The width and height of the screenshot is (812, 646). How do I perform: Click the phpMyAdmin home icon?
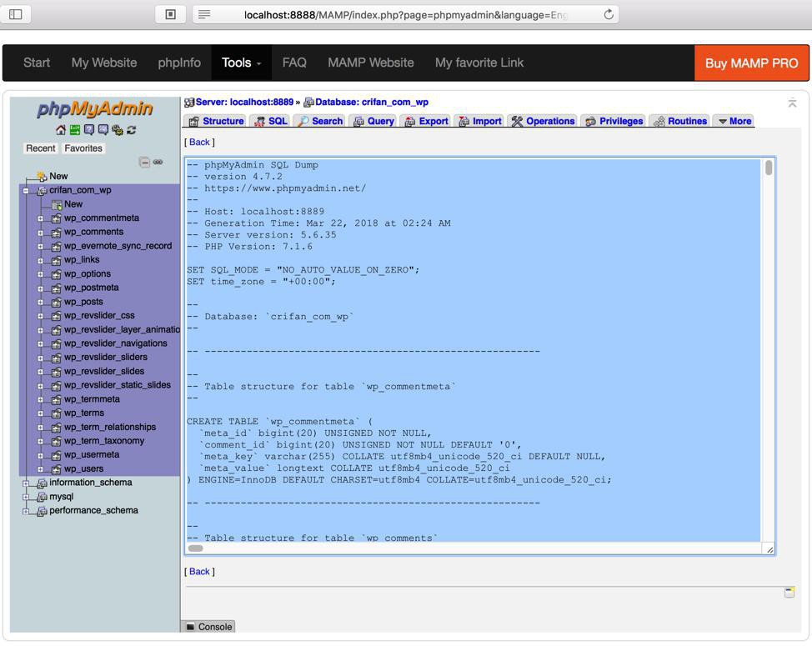tap(61, 130)
